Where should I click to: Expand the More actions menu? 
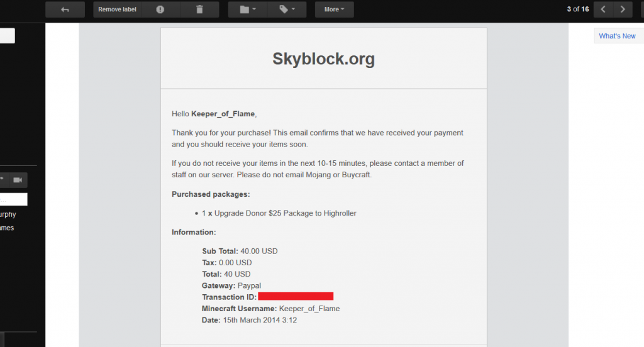pyautogui.click(x=335, y=9)
